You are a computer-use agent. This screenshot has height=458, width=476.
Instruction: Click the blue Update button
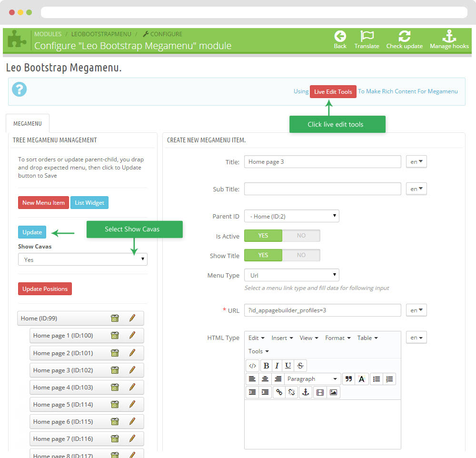[x=32, y=232]
